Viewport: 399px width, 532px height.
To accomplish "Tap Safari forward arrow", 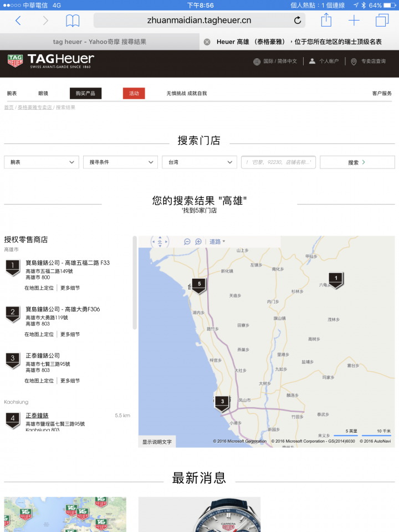I will 45,21.
